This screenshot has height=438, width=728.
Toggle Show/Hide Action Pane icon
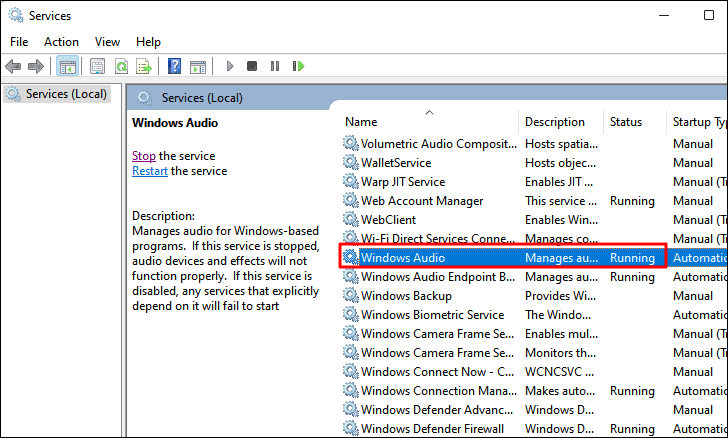pos(198,66)
